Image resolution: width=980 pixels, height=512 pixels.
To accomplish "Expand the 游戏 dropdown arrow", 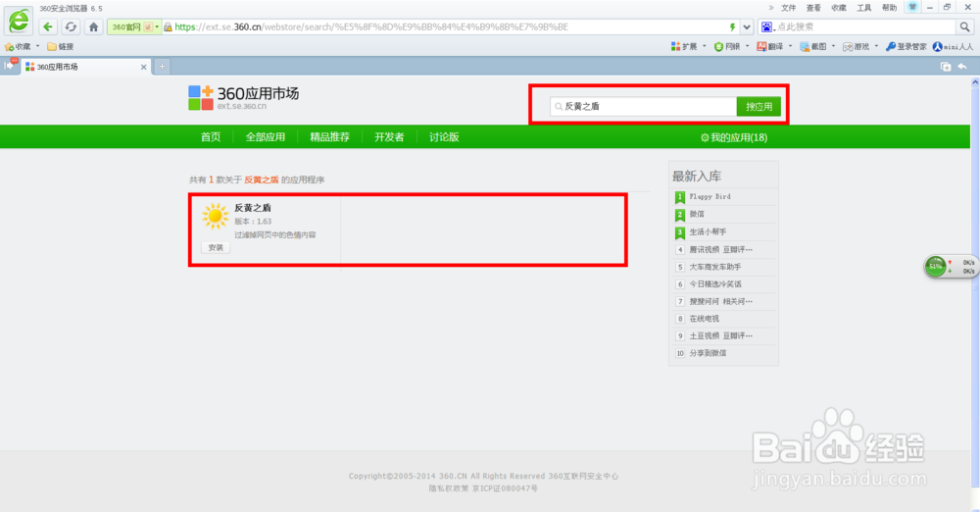I will pyautogui.click(x=876, y=46).
